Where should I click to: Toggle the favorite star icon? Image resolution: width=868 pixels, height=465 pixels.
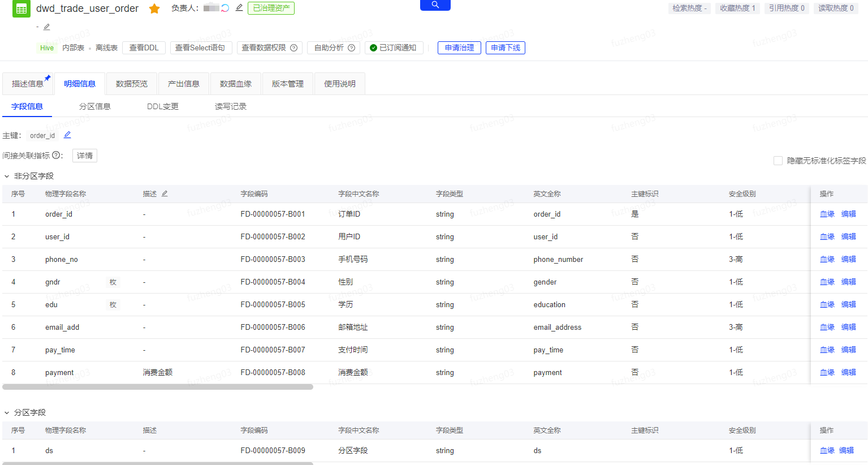tap(154, 8)
